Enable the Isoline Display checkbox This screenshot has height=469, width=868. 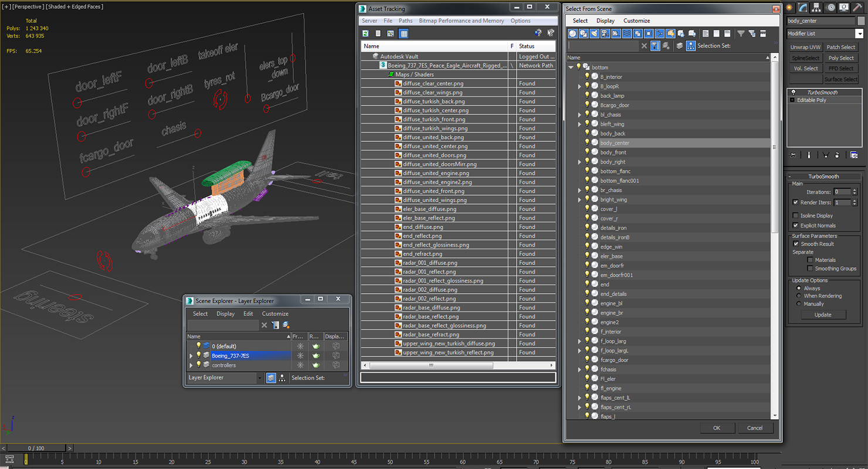click(x=796, y=216)
